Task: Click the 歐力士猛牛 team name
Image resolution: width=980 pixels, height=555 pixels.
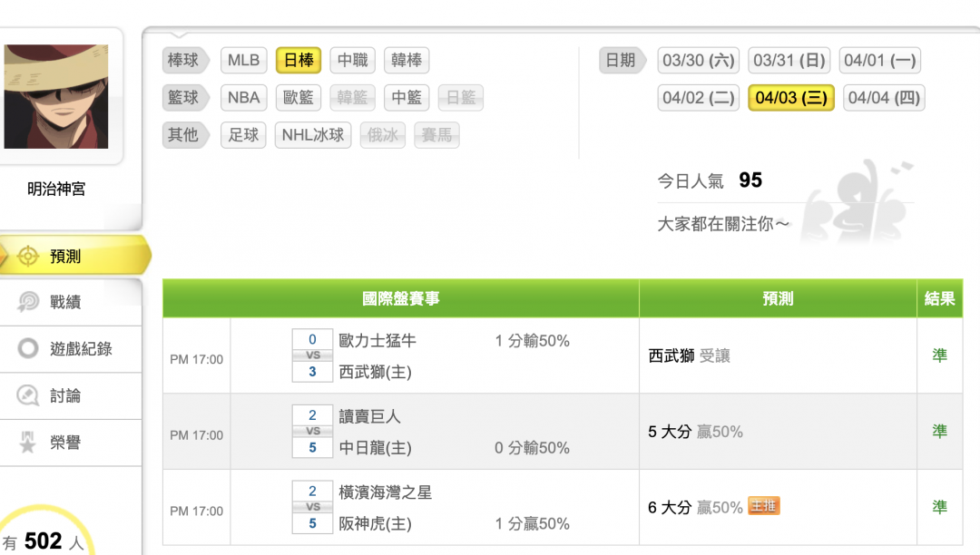Action: coord(377,340)
